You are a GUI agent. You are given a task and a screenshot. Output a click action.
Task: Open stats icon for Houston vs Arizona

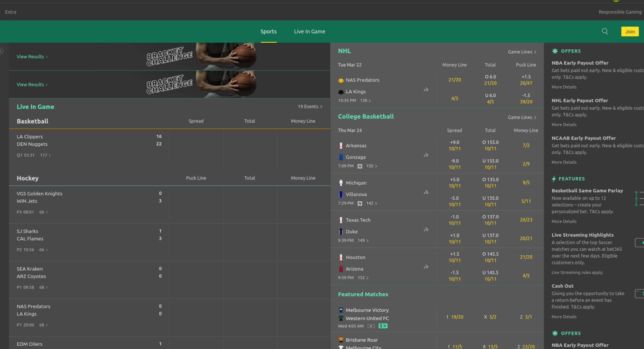[x=426, y=266]
